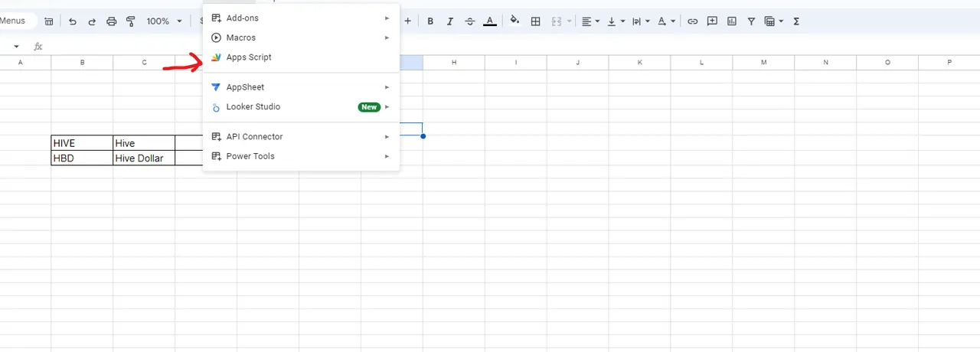Click the Insert link icon
Image resolution: width=980 pixels, height=352 pixels.
coord(692,21)
